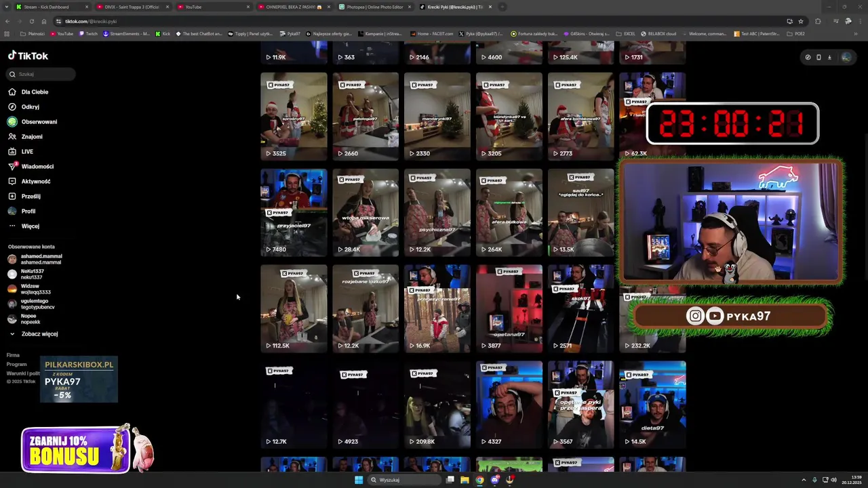Open opetana97 video with 3877 views
The height and width of the screenshot is (488, 868).
(x=509, y=308)
